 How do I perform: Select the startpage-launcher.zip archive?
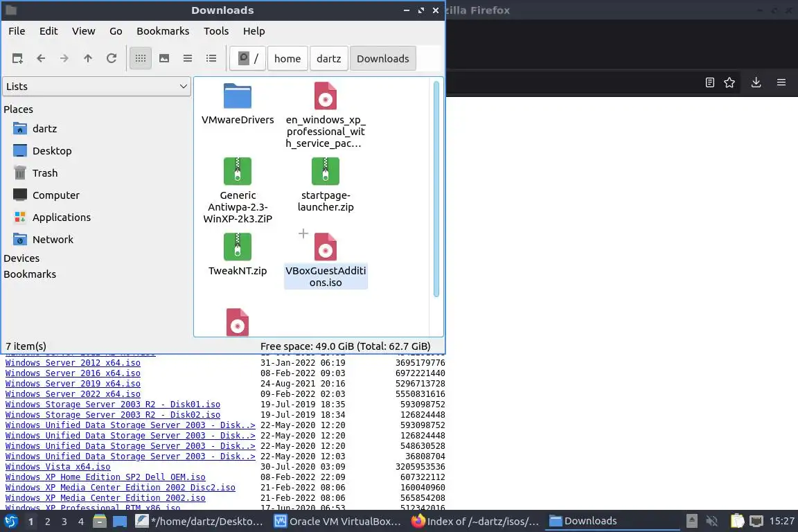pyautogui.click(x=325, y=184)
